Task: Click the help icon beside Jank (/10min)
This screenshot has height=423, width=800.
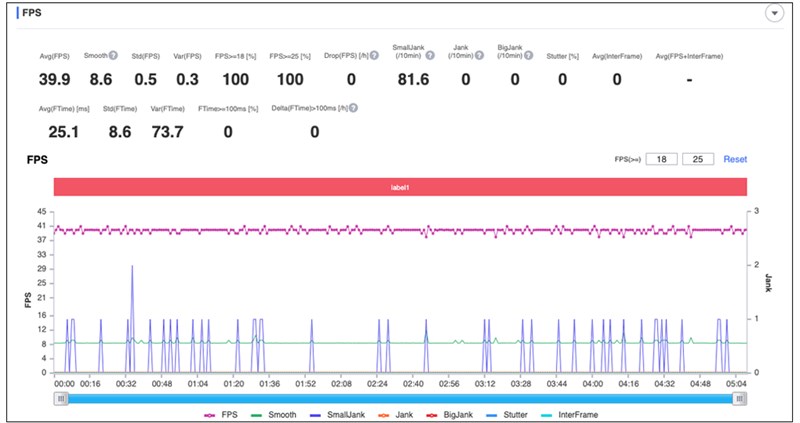Action: (483, 55)
